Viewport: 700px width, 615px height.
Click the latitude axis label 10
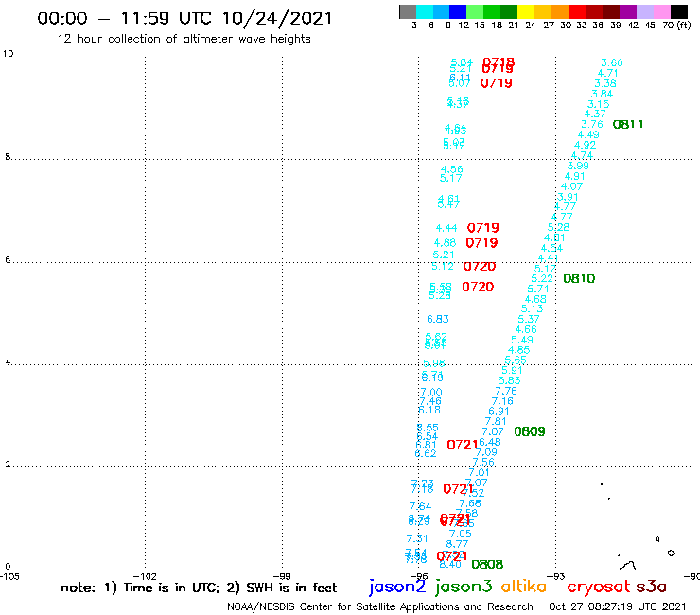pyautogui.click(x=9, y=54)
